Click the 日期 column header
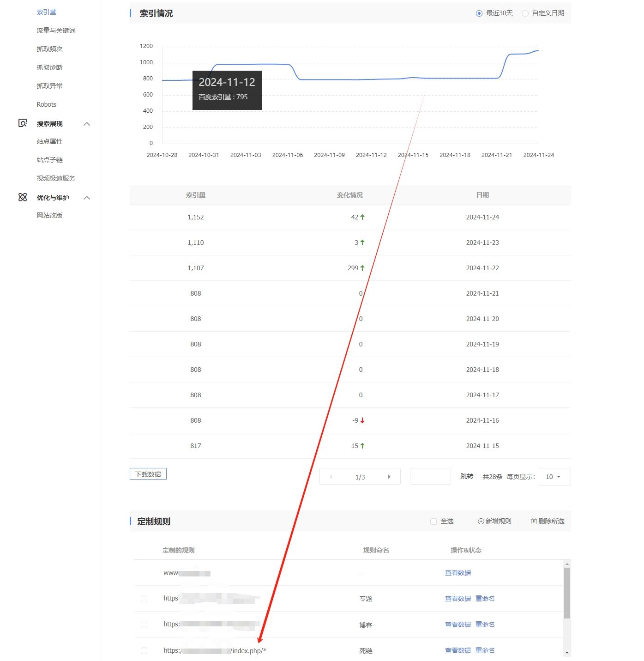The height and width of the screenshot is (661, 644). point(482,195)
